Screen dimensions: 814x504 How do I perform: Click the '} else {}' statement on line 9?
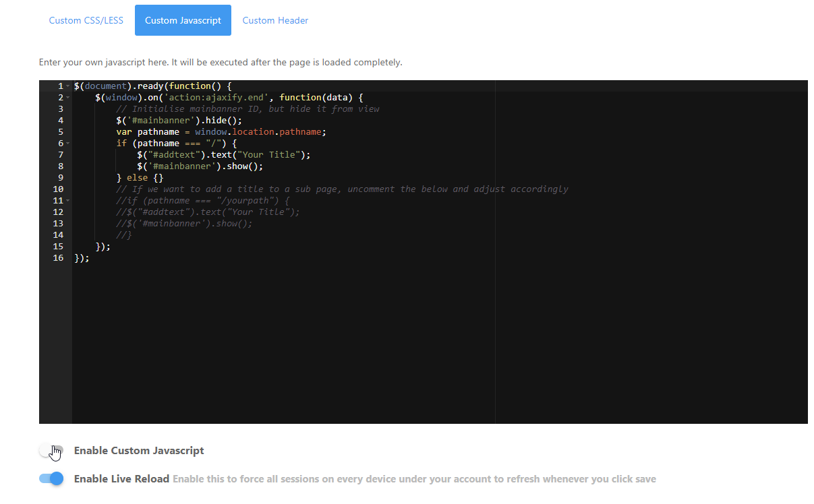click(x=140, y=178)
